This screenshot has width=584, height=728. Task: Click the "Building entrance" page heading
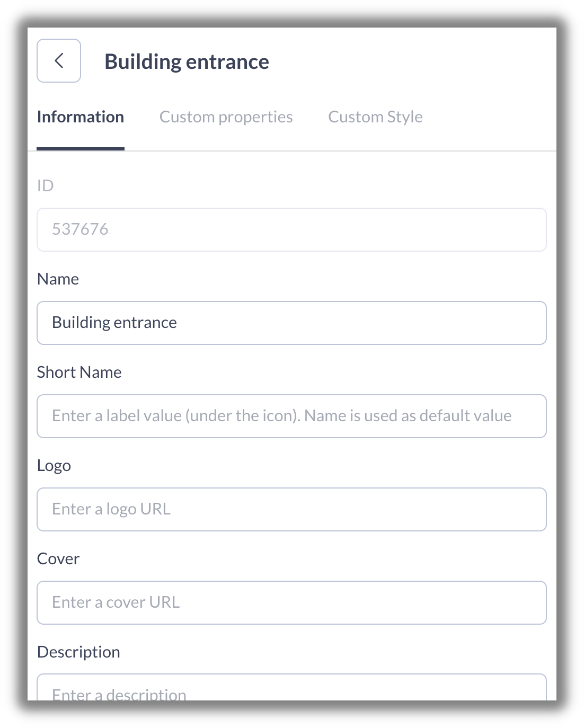click(x=187, y=62)
